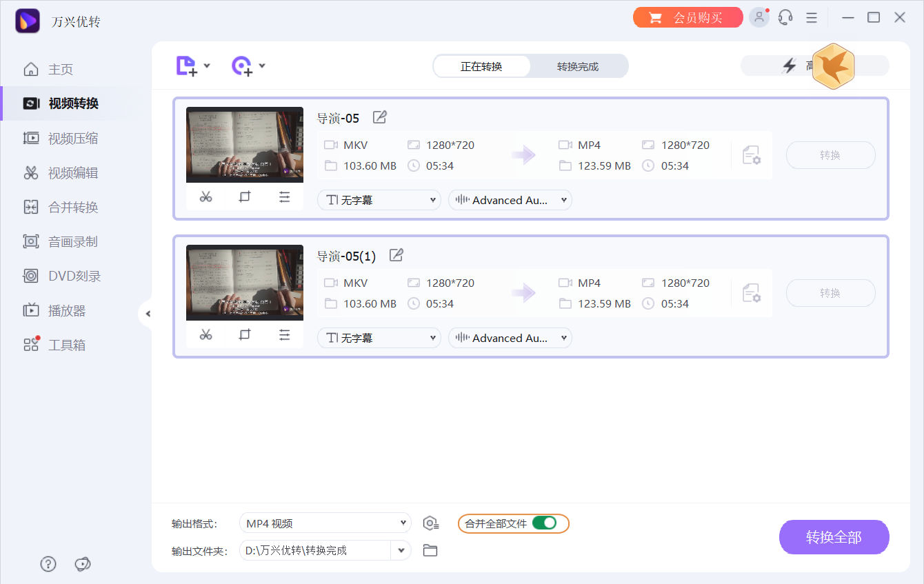This screenshot has height=584, width=924.
Task: Open the 输出格式 MP4 视频 dropdown
Action: [x=325, y=523]
